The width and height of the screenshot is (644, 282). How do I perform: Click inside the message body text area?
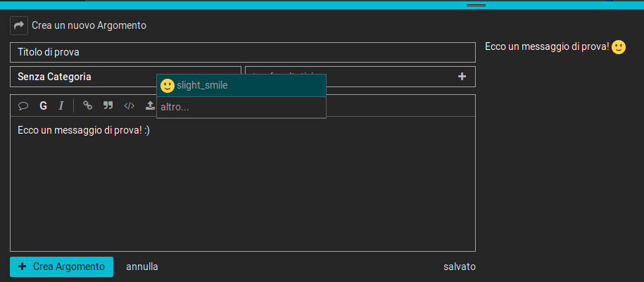pyautogui.click(x=242, y=190)
